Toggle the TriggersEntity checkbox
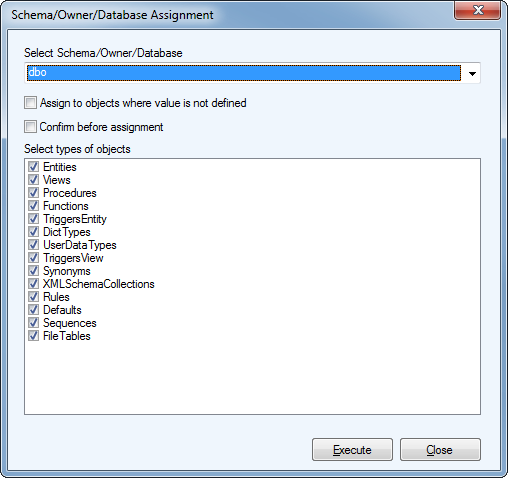 (33, 218)
